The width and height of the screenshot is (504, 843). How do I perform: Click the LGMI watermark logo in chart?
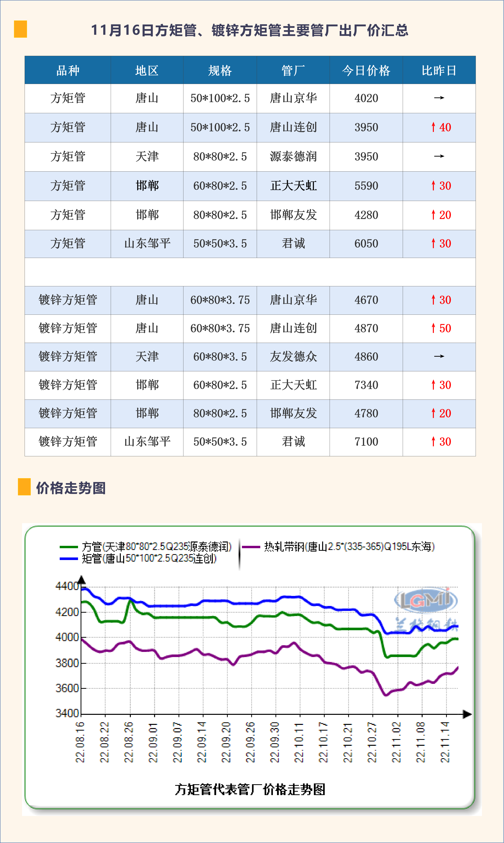(426, 600)
